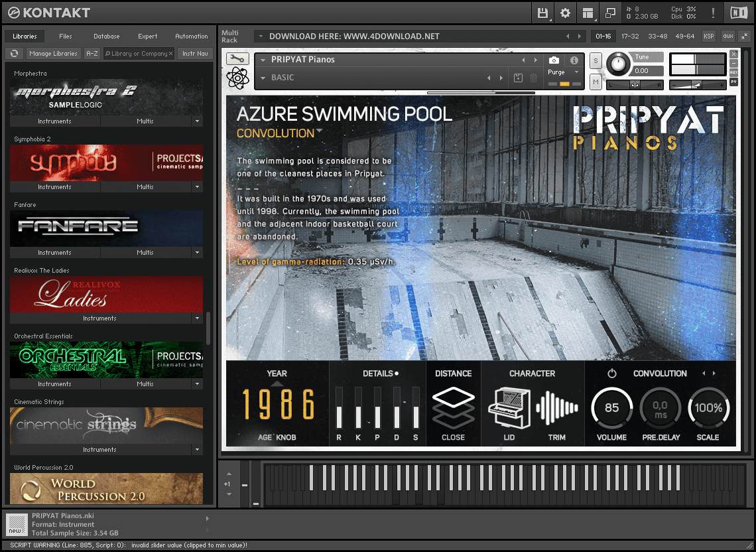
Task: Save the BASIC snapshot with disk icon
Action: tap(518, 78)
